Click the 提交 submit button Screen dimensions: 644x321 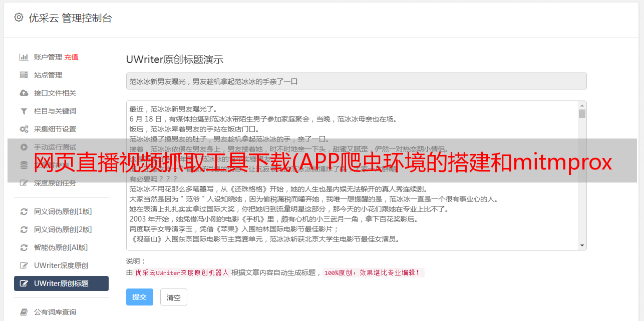click(139, 297)
